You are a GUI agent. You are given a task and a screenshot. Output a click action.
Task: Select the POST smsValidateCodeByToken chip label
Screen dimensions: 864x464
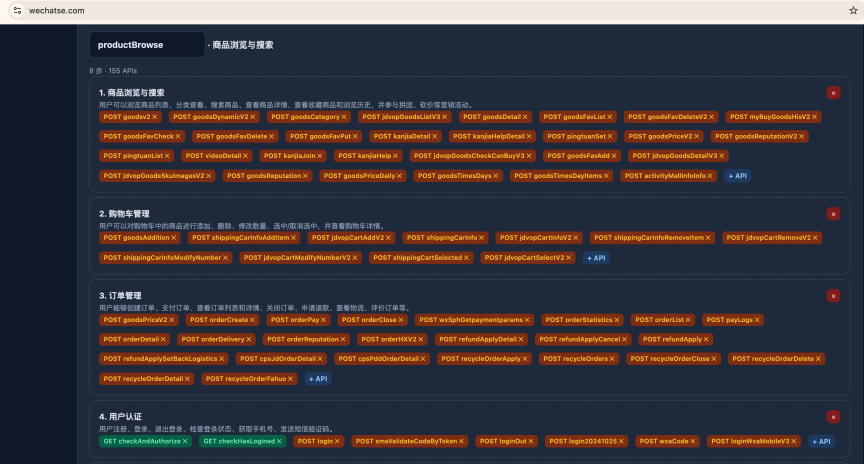click(x=406, y=441)
